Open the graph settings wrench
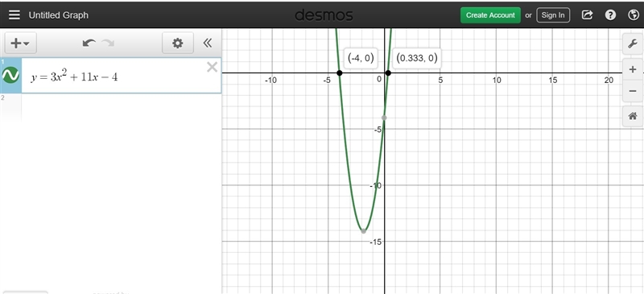Screen dimensions: 644x294 633,44
